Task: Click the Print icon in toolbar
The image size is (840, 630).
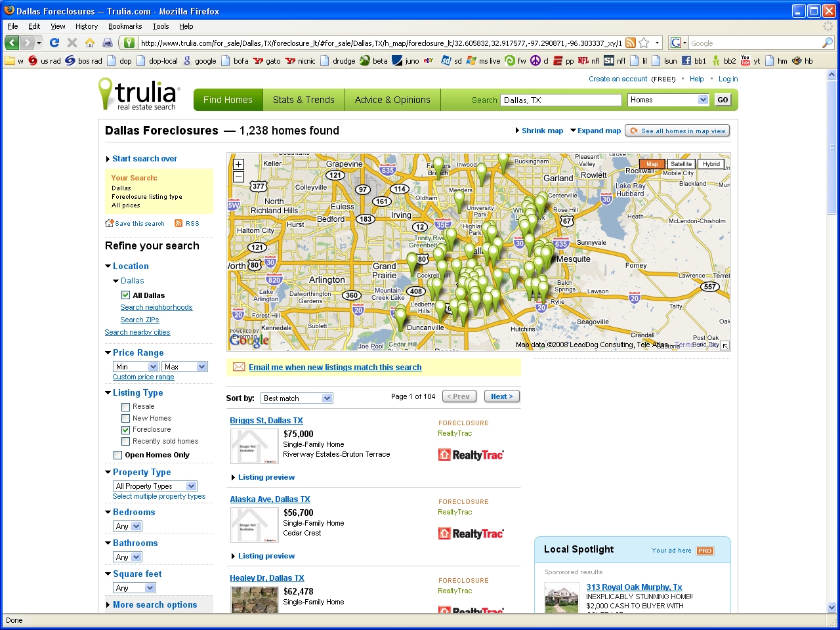Action: point(108,43)
